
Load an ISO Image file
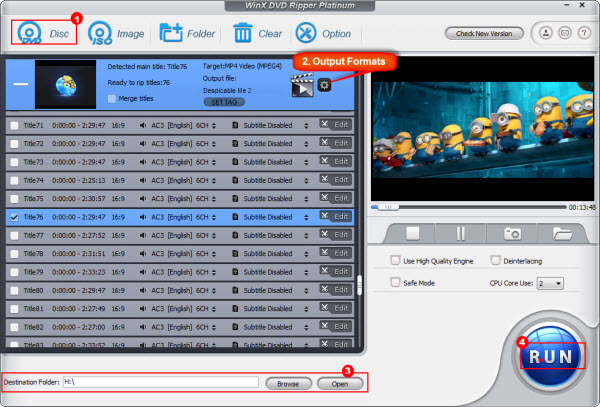tap(116, 33)
